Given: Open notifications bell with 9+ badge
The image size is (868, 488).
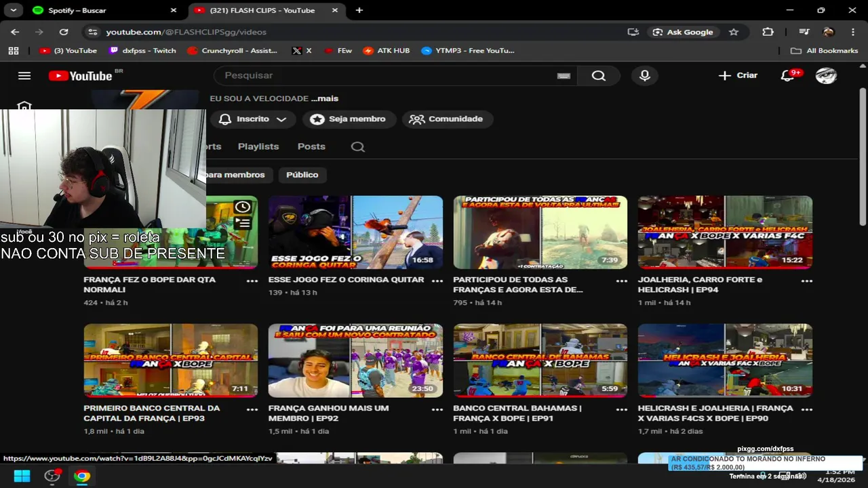Looking at the screenshot, I should tap(788, 75).
